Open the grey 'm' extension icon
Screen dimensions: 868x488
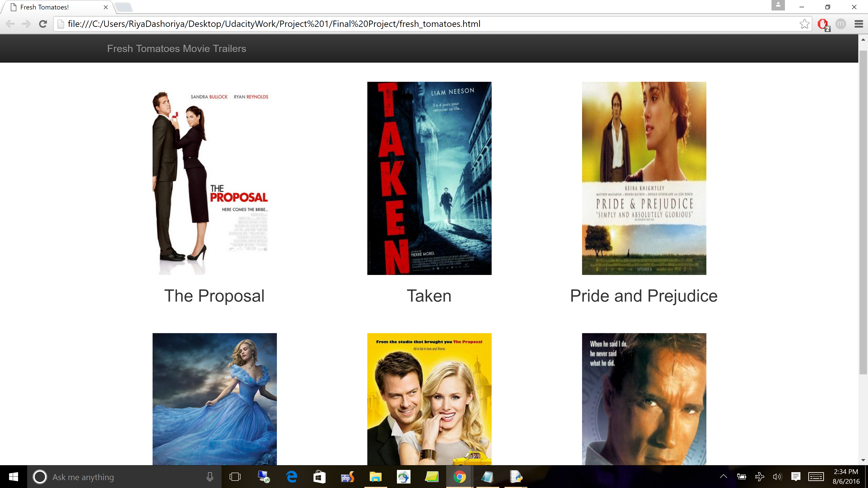coord(841,24)
